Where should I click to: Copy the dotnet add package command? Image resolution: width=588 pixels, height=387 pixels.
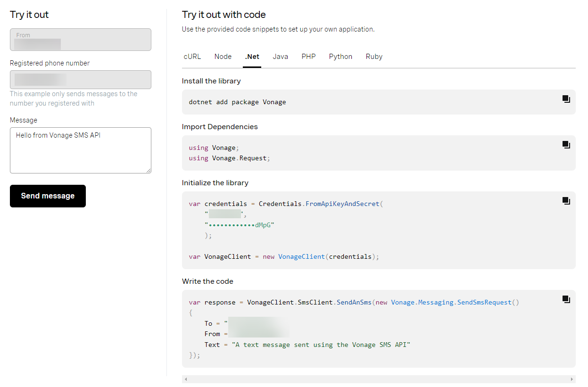pos(566,99)
